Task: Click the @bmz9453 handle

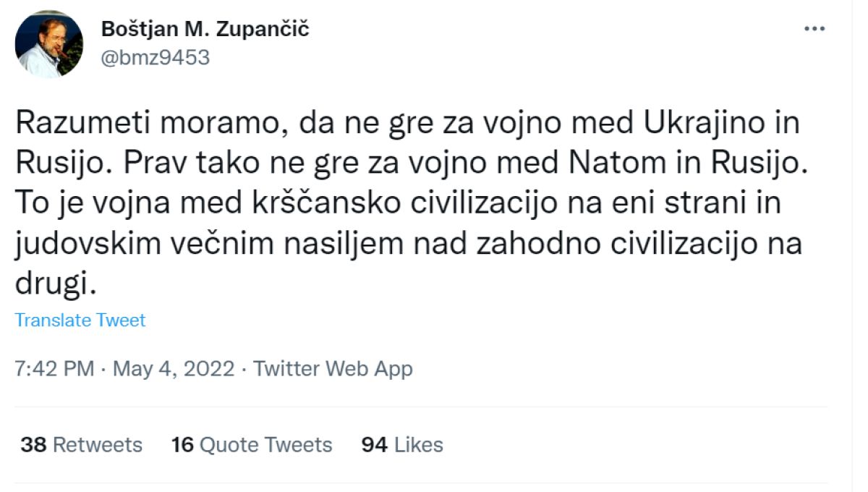Action: pyautogui.click(x=155, y=57)
